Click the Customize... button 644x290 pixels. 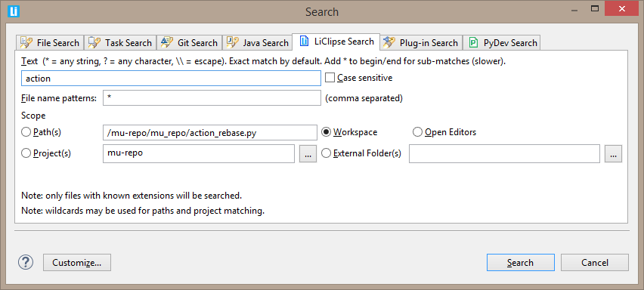click(x=77, y=263)
